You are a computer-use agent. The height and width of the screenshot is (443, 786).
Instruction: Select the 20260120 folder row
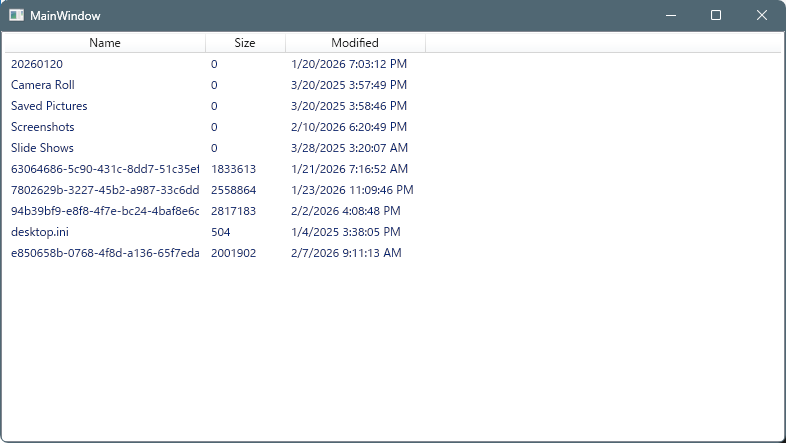36,64
